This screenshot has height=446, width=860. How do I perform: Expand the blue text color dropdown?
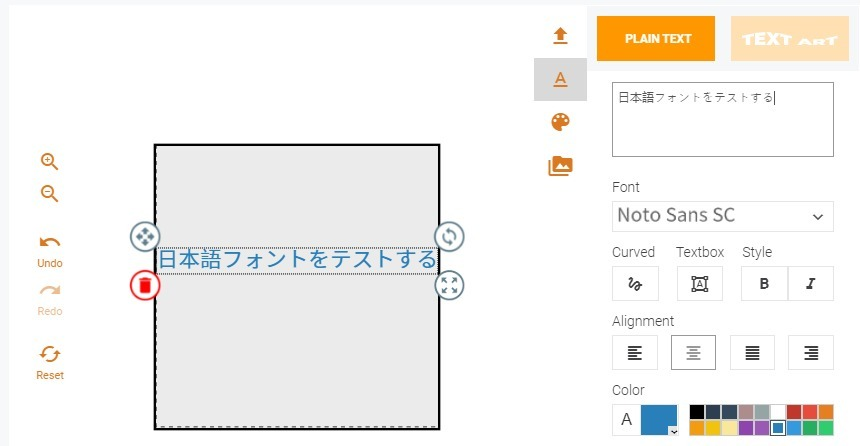pyautogui.click(x=659, y=420)
